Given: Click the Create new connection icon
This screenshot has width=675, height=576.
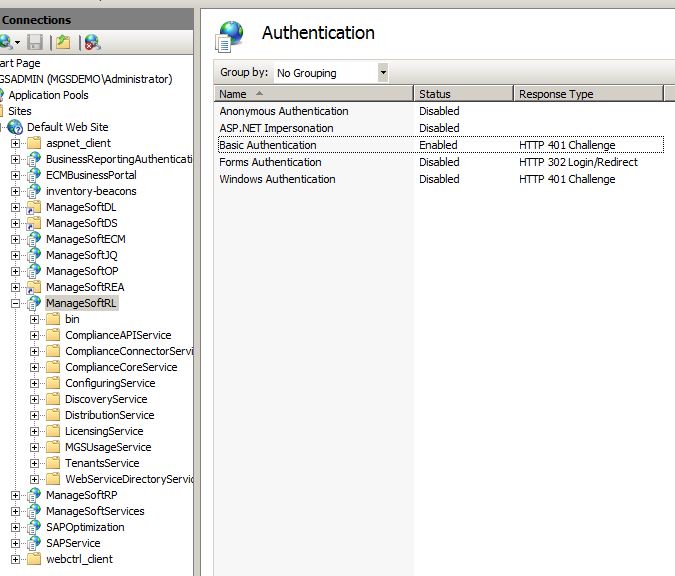Looking at the screenshot, I should (6, 42).
